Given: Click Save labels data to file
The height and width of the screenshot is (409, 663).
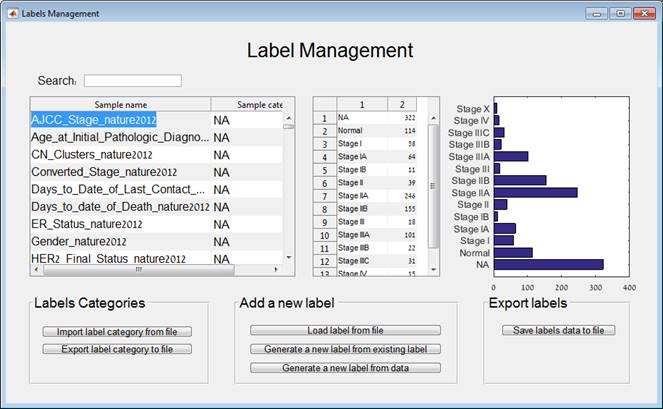Looking at the screenshot, I should (558, 330).
